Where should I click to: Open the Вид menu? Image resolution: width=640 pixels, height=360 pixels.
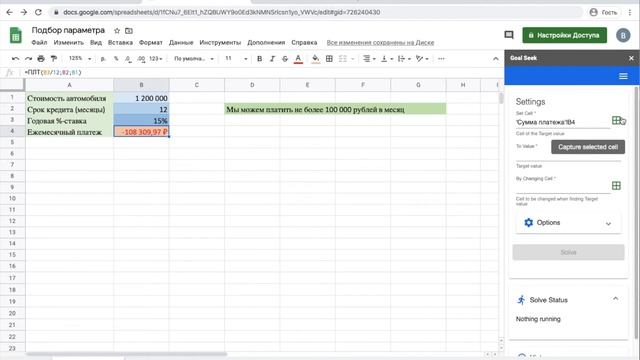pos(96,42)
